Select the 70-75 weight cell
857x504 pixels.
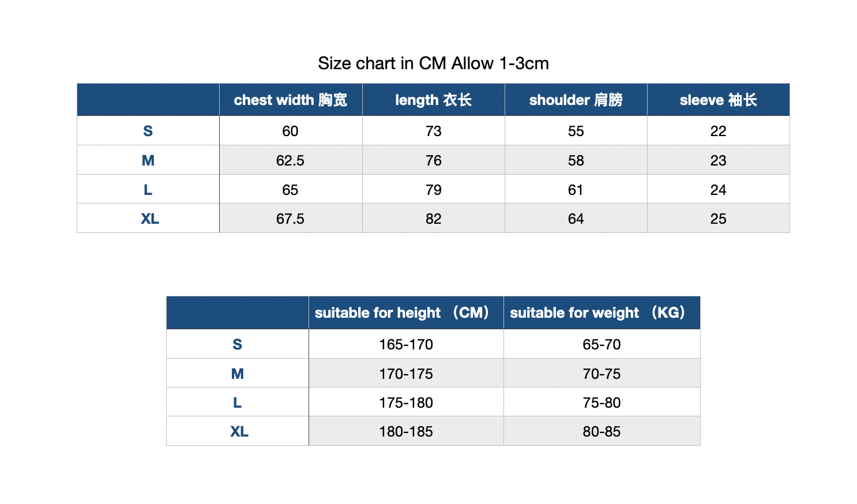click(x=602, y=374)
